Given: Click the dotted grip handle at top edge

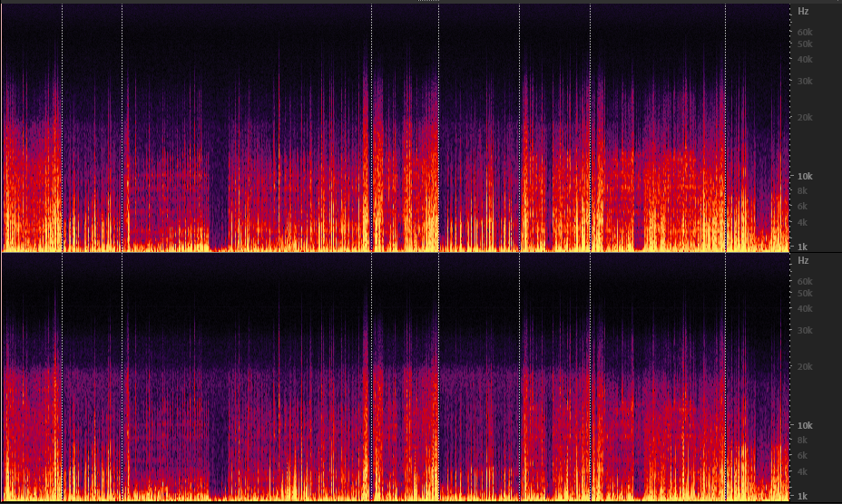Looking at the screenshot, I should point(428,1).
